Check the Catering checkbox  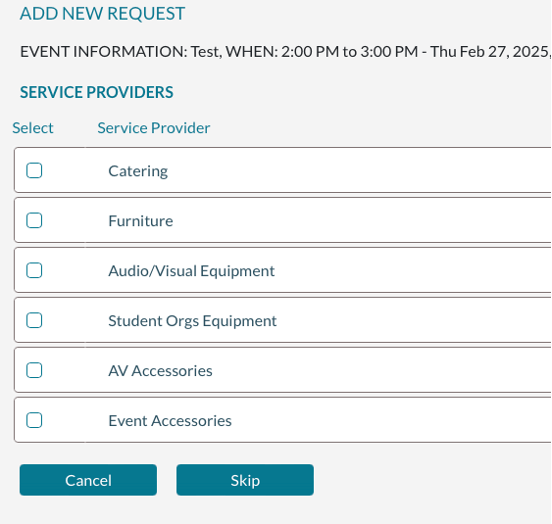pos(34,170)
